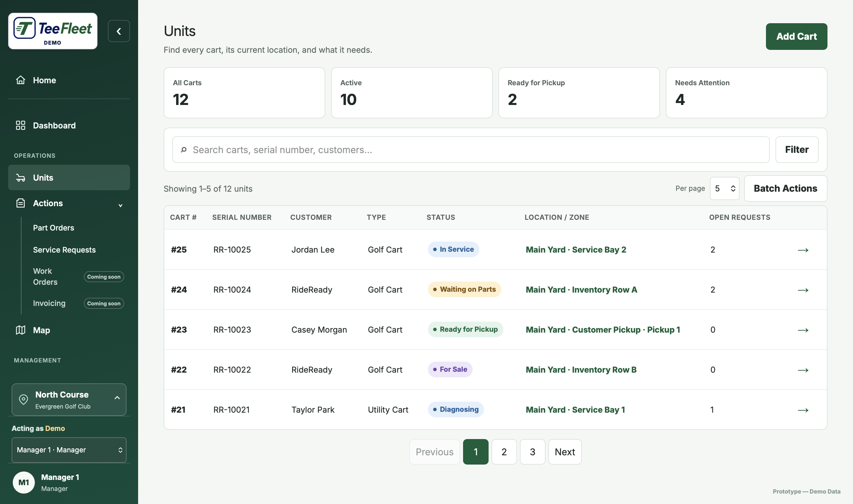
Task: Collapse the sidebar with the chevron button
Action: 119,31
